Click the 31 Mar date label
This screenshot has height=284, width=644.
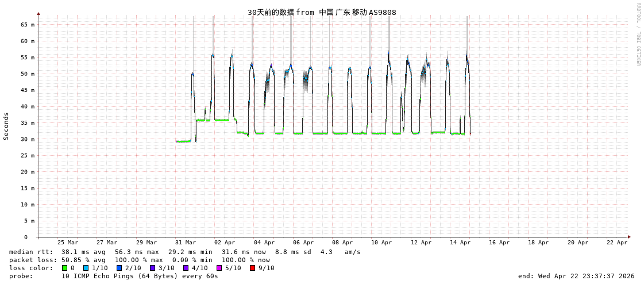(186, 243)
